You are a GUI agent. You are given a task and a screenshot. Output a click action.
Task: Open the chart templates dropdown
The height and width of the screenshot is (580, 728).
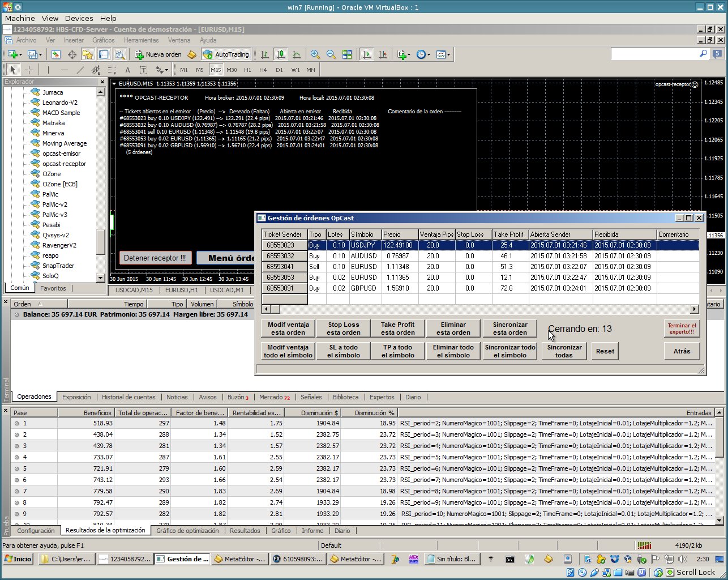click(x=443, y=54)
